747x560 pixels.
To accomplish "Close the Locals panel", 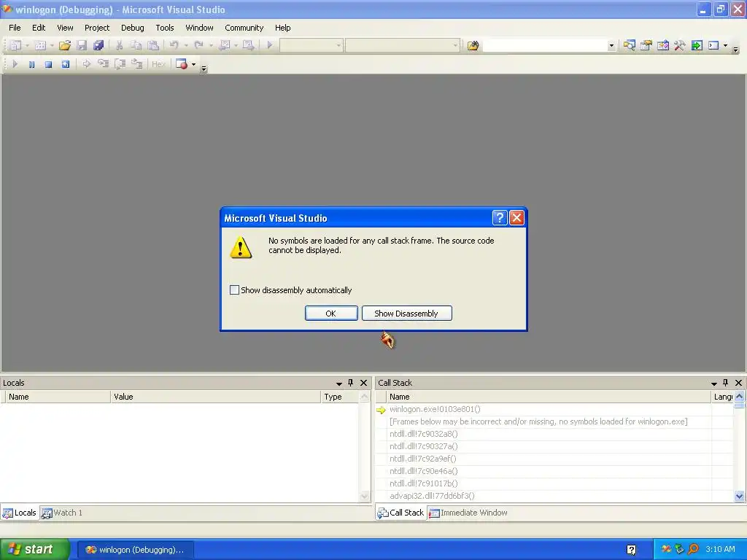I will [363, 383].
